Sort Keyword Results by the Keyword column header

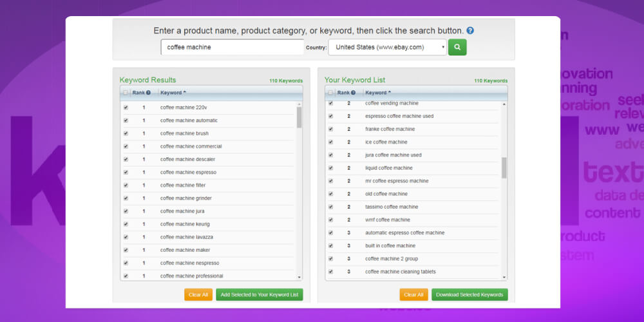click(x=173, y=93)
